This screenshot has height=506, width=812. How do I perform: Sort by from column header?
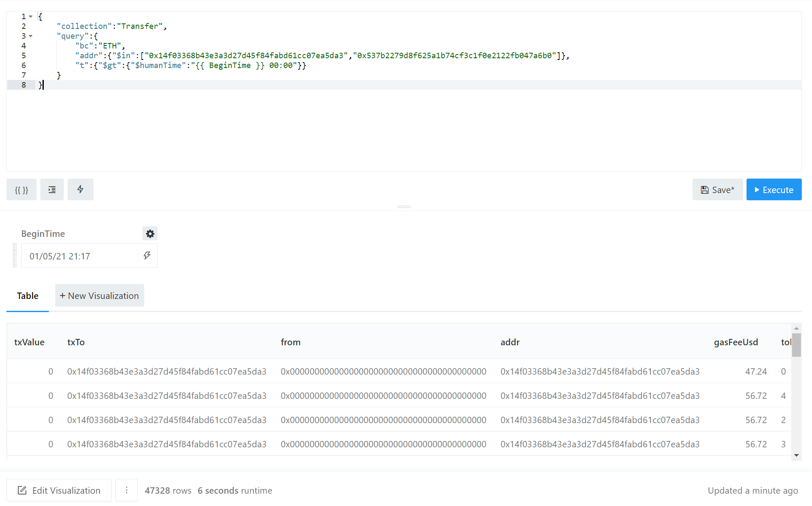pyautogui.click(x=290, y=342)
